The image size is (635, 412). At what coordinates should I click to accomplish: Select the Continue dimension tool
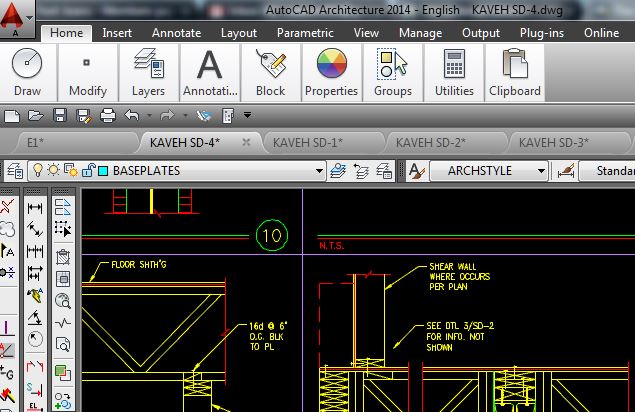point(35,251)
